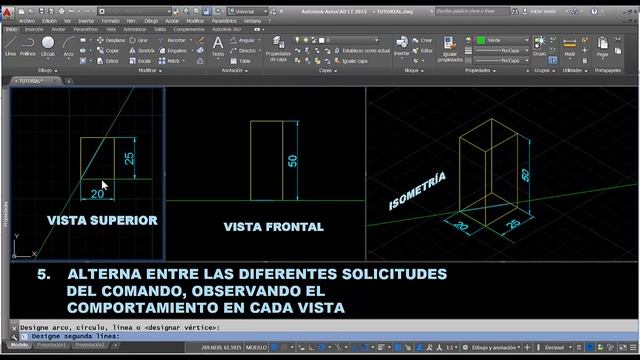Select the Polilínea tool

point(27,46)
